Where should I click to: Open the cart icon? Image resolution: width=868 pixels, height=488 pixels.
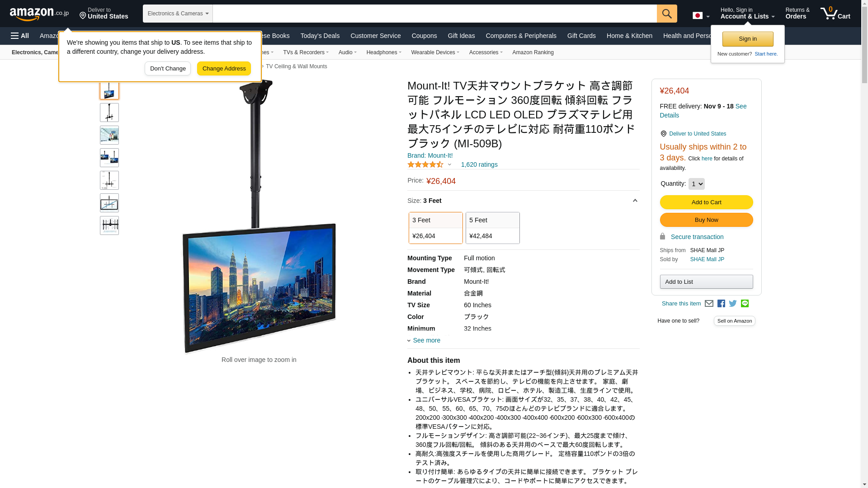(x=835, y=13)
